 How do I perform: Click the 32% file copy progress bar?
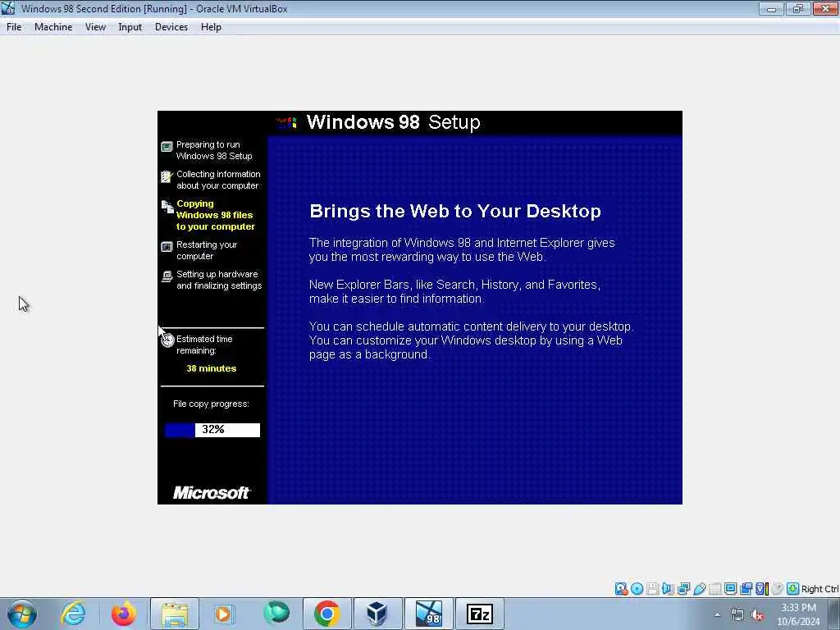(x=212, y=430)
